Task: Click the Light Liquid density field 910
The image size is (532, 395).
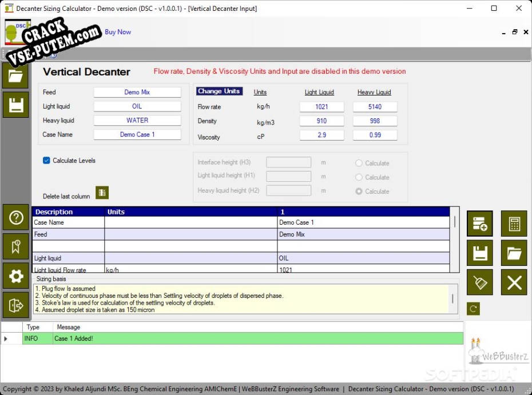Action: [321, 121]
